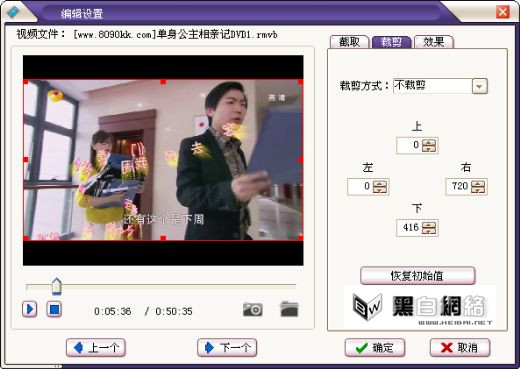Open the snapshot folder icon
520x369 pixels.
(x=289, y=309)
